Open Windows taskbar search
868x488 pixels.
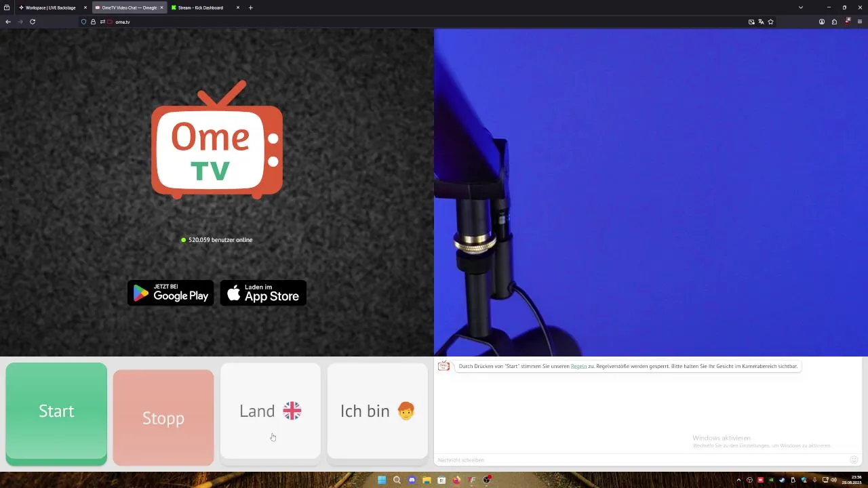pyautogui.click(x=397, y=480)
